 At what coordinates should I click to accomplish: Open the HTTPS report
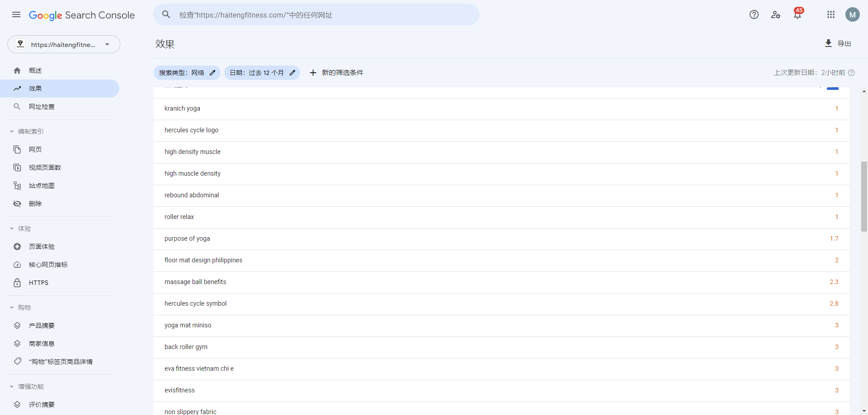coord(60,283)
